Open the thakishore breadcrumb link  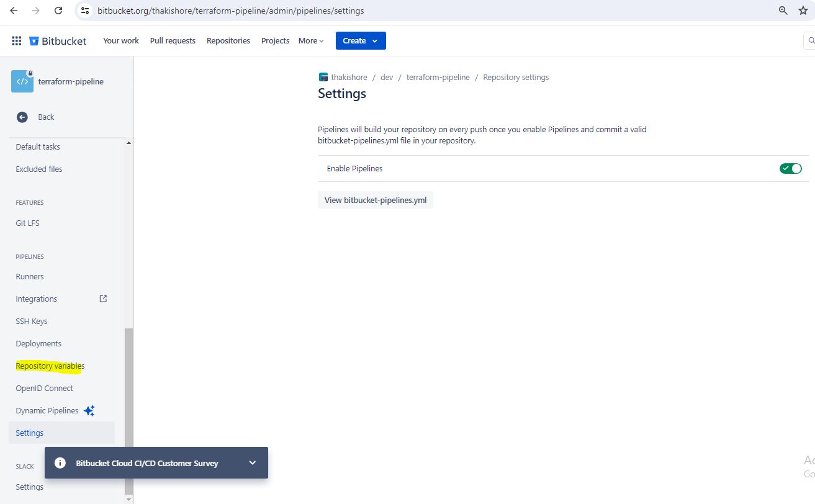pyautogui.click(x=349, y=78)
